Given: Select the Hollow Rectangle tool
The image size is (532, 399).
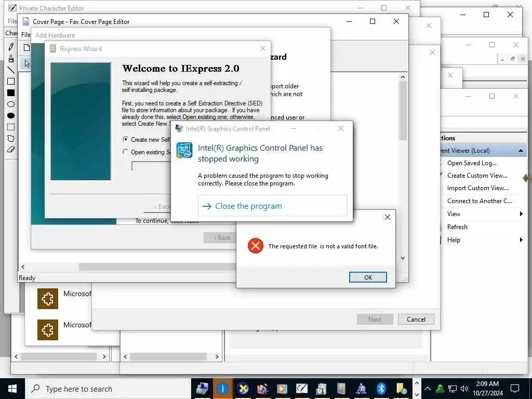Looking at the screenshot, I should pyautogui.click(x=11, y=82).
